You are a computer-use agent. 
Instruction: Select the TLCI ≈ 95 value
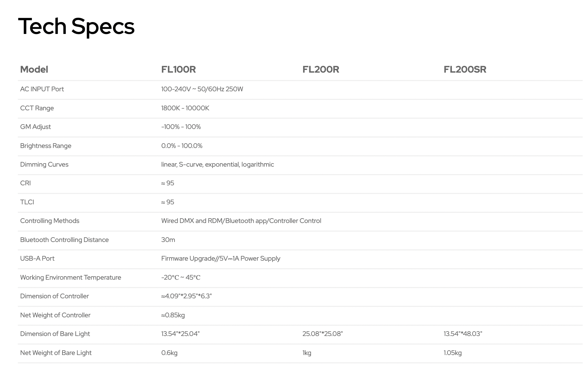point(168,202)
